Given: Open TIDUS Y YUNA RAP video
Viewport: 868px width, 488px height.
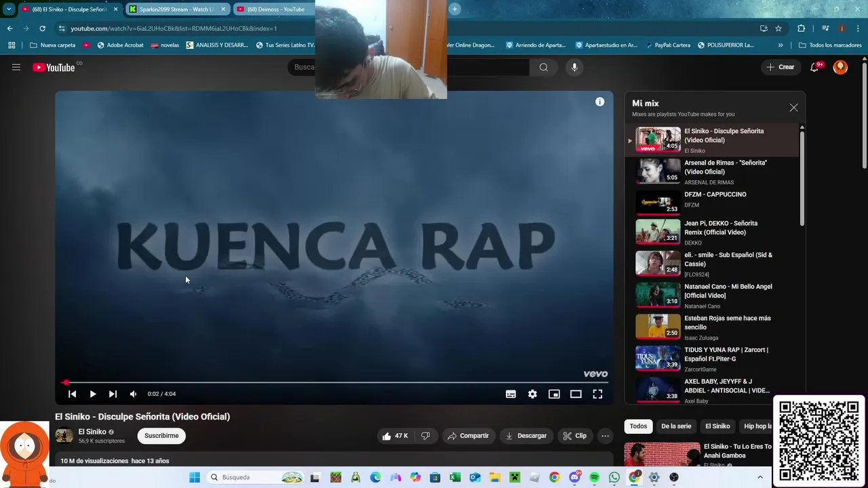Looking at the screenshot, I should click(x=712, y=359).
